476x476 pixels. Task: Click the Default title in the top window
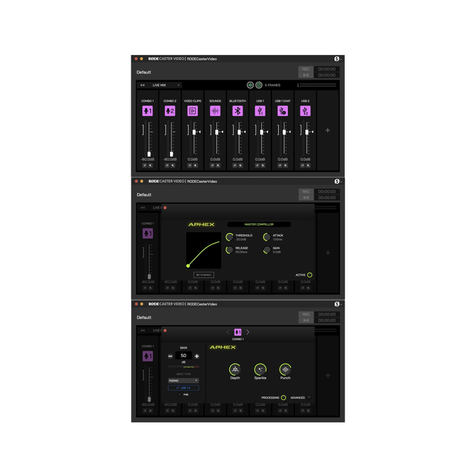click(x=143, y=72)
